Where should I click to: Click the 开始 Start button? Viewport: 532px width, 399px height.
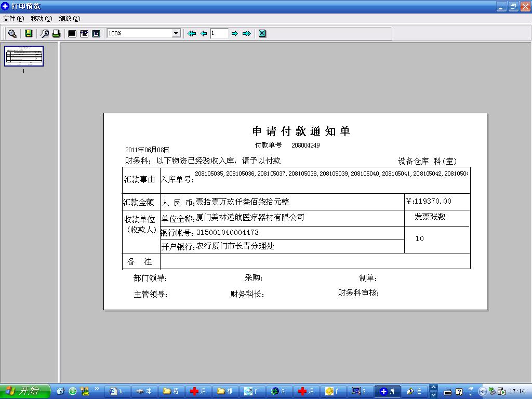[x=25, y=391]
